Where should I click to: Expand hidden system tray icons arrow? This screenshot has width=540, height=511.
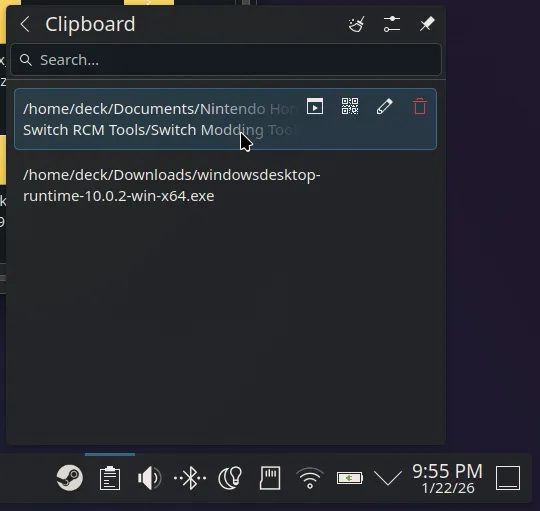[388, 478]
